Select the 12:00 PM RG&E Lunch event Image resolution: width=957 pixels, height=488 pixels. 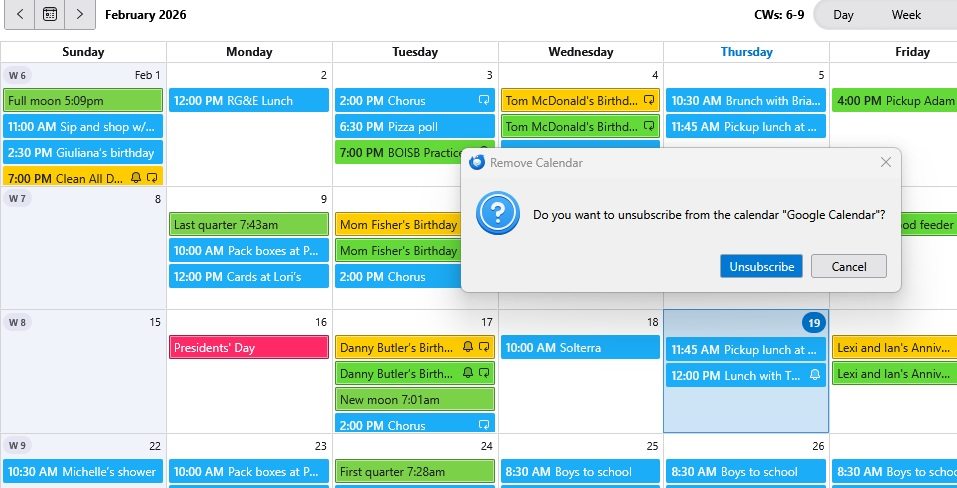coord(249,101)
